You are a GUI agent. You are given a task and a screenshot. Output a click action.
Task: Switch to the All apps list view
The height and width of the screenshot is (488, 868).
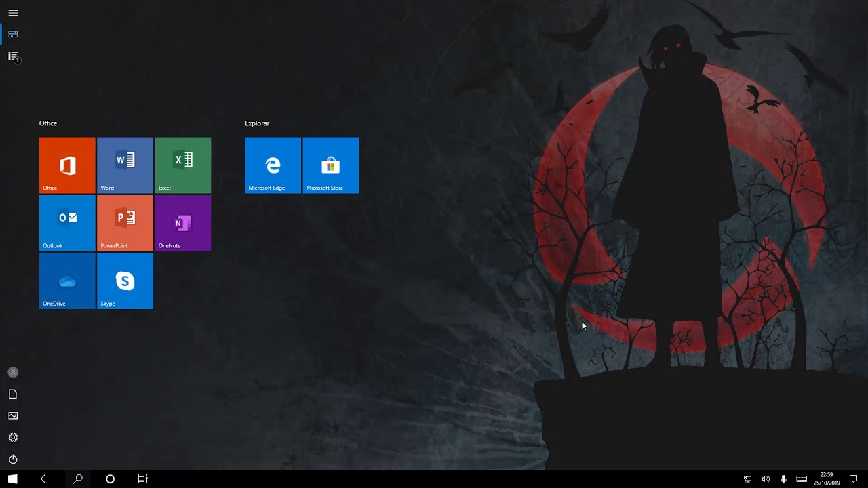13,56
